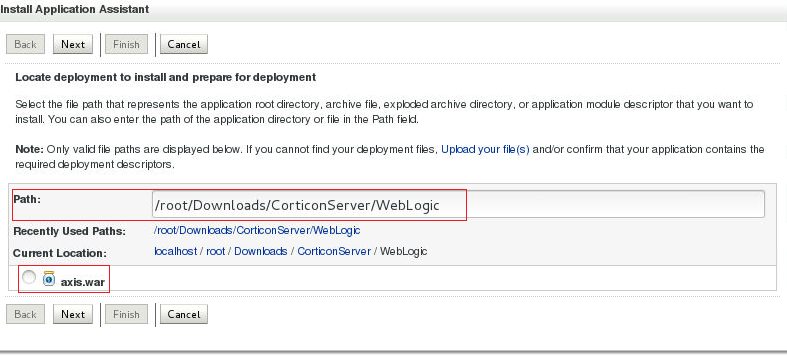Open the recently used path /root/Downloads/CorticonServer/WebLogic link

pyautogui.click(x=257, y=230)
